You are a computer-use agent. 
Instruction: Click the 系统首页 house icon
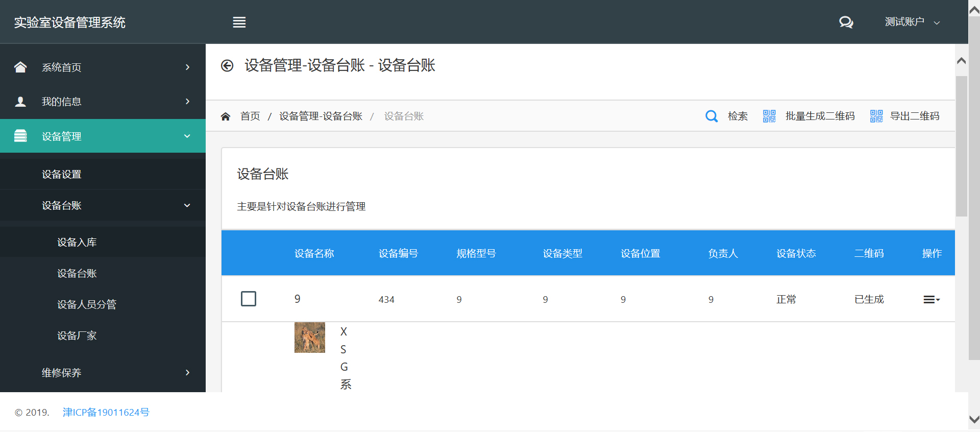[20, 67]
